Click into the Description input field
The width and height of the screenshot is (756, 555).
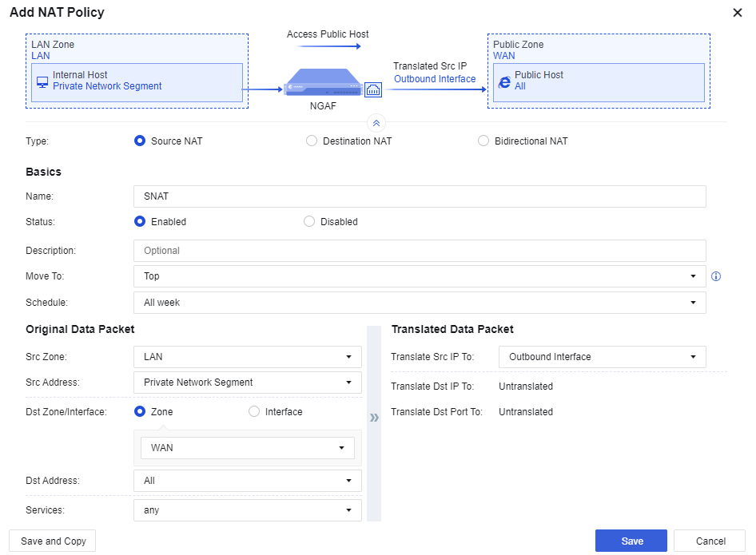[x=419, y=251]
